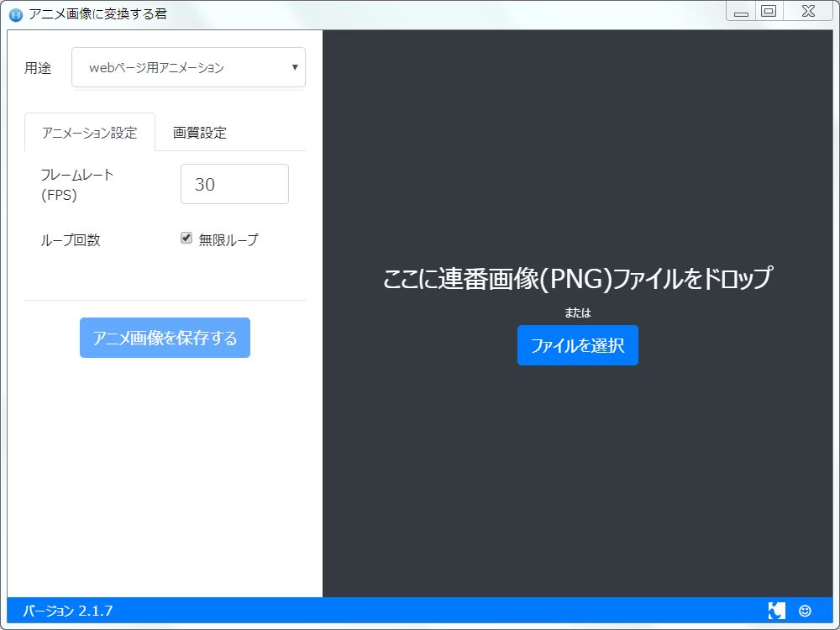Maximize the window using the title bar button
Viewport: 840px width, 630px height.
(x=768, y=12)
